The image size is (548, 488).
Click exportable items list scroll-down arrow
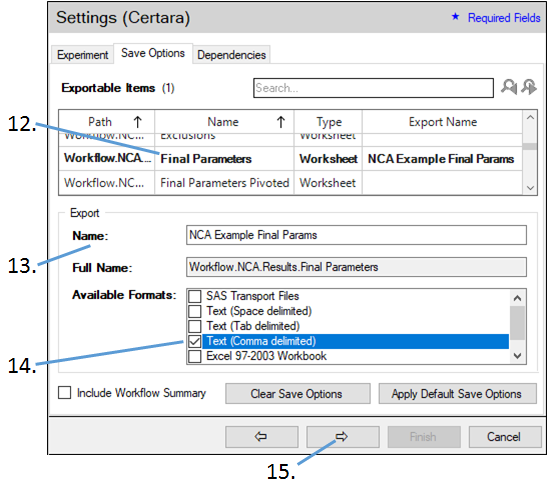click(530, 188)
